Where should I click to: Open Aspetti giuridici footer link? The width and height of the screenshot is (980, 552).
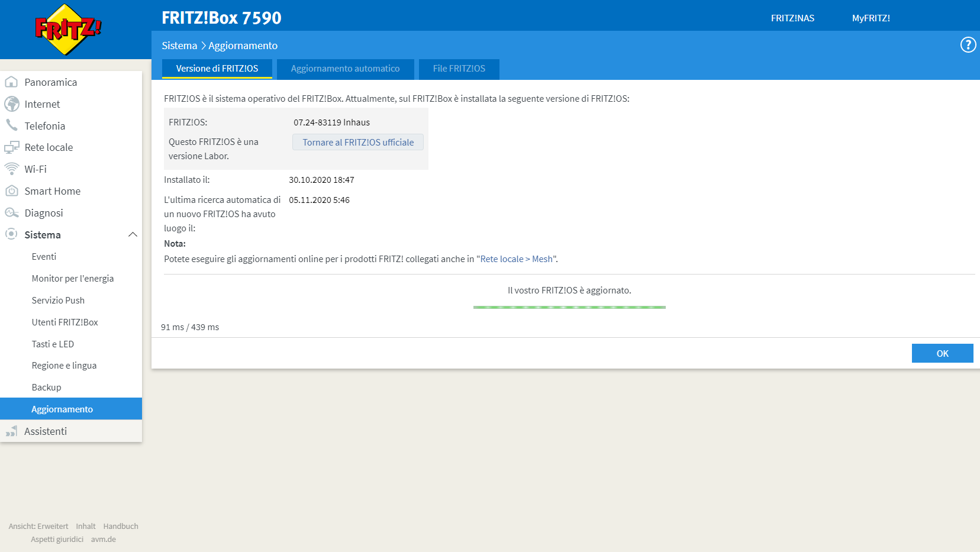[57, 540]
